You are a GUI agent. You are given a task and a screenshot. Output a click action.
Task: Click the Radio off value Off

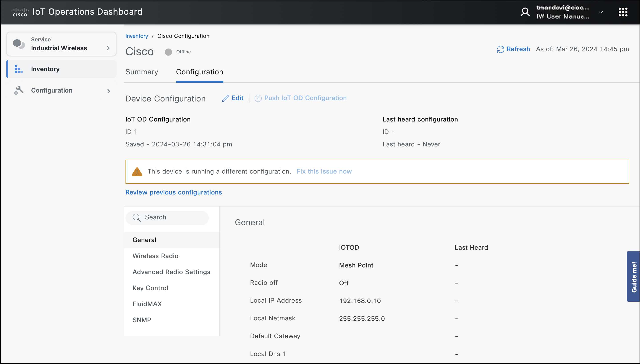(x=344, y=283)
